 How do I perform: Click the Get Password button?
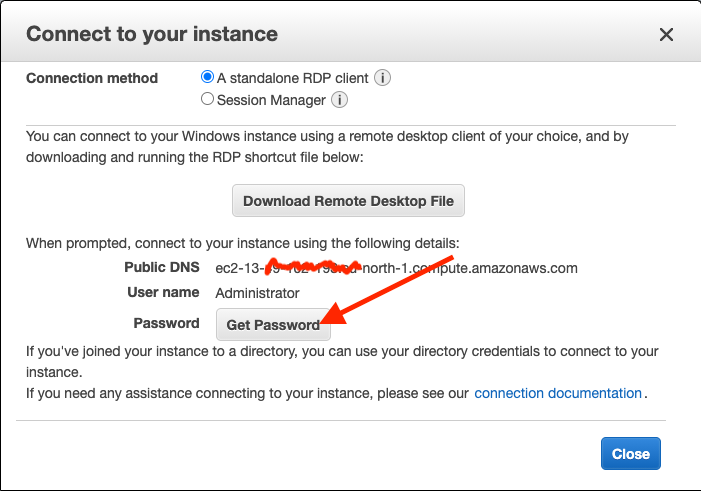273,325
